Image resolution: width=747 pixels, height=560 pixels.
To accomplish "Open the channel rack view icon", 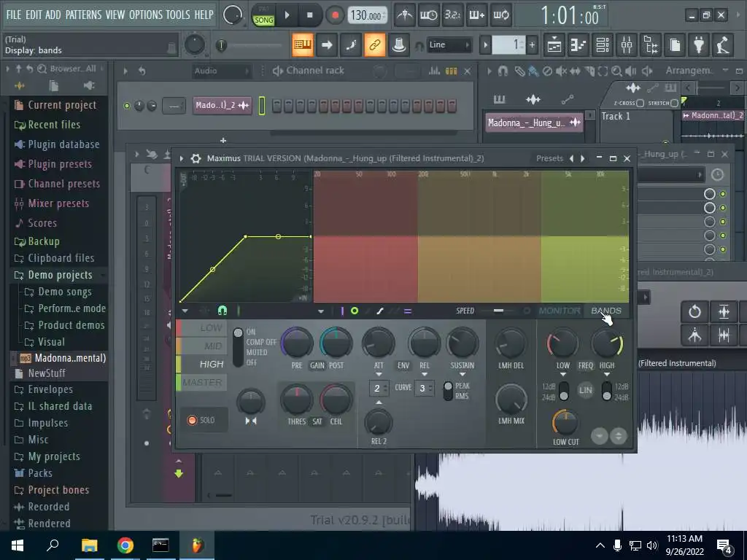I will 602,44.
